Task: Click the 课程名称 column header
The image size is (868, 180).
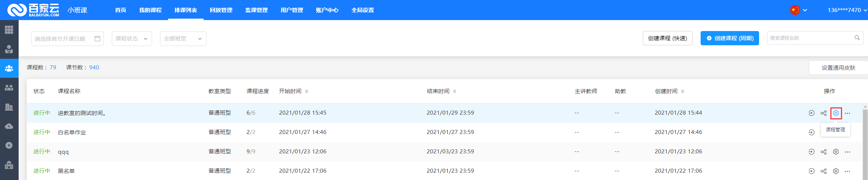Action: [x=69, y=91]
